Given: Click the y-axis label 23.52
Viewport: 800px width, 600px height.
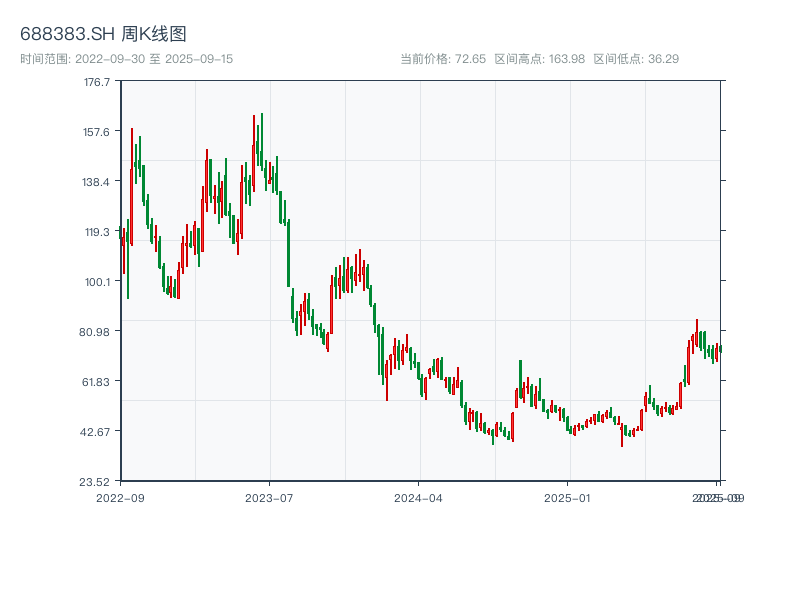Looking at the screenshot, I should [x=94, y=482].
